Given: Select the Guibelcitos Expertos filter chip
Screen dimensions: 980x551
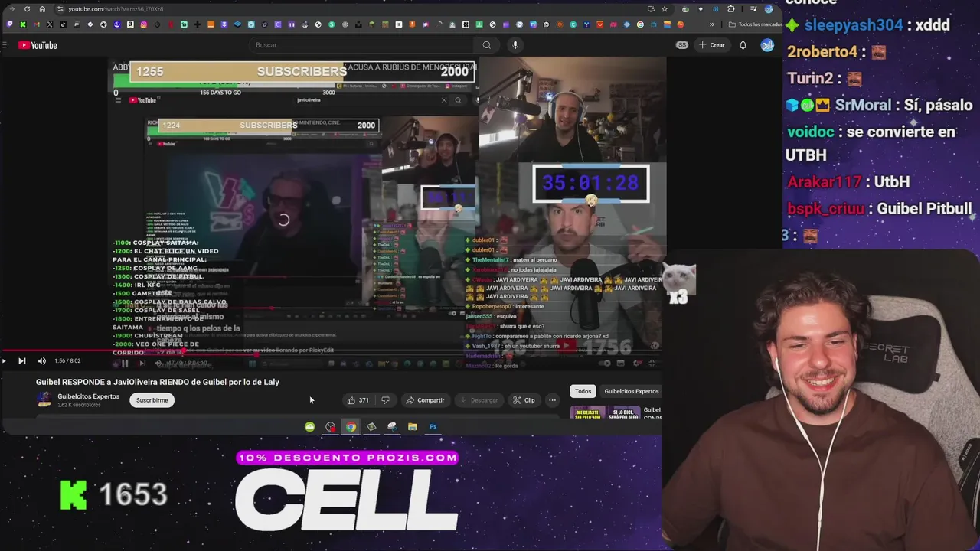Looking at the screenshot, I should tap(631, 391).
